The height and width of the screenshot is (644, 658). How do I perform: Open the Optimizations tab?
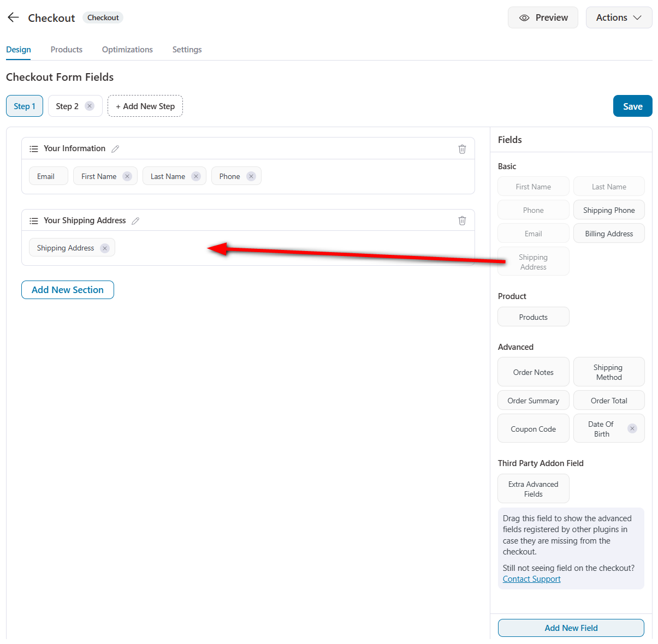click(x=127, y=50)
